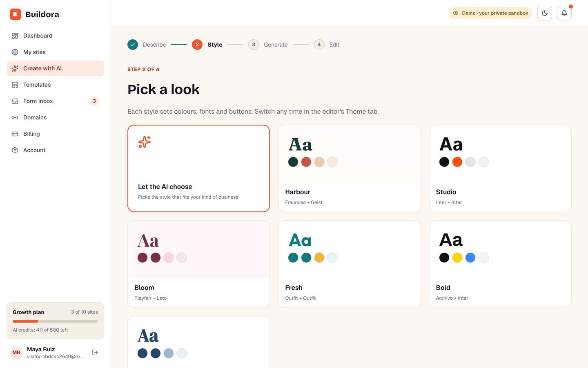Viewport: 588px width, 368px height.
Task: Toggle dark mode with the moon icon
Action: (545, 13)
